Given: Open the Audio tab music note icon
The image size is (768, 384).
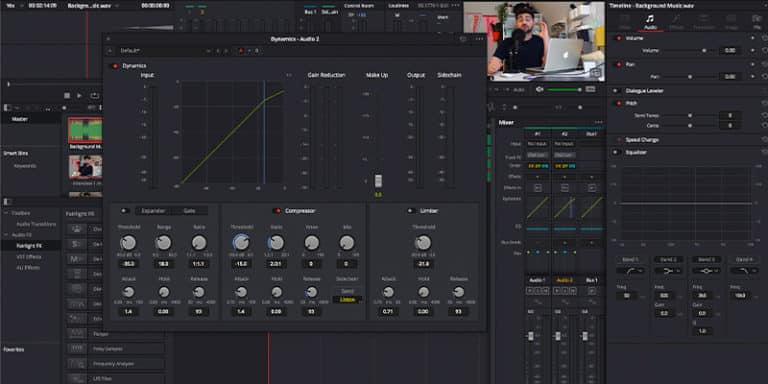Looking at the screenshot, I should [x=650, y=19].
